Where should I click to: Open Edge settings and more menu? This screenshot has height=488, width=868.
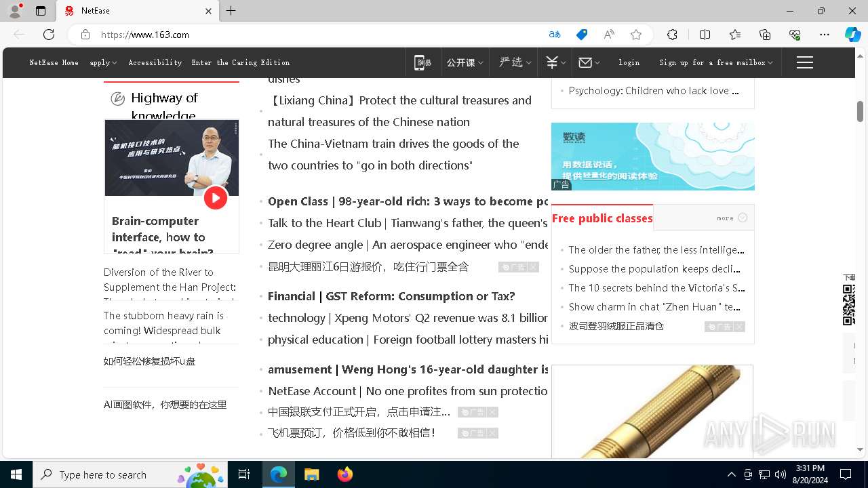click(825, 35)
